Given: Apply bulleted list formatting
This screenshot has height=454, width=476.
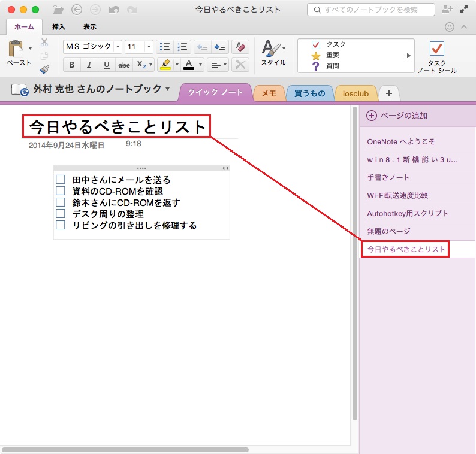Looking at the screenshot, I should [164, 47].
